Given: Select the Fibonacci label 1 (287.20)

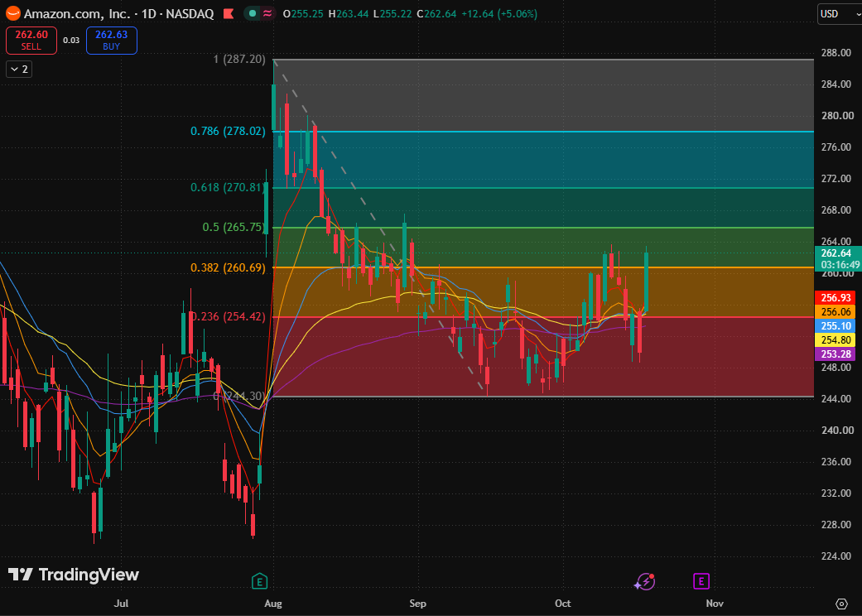Looking at the screenshot, I should click(239, 59).
